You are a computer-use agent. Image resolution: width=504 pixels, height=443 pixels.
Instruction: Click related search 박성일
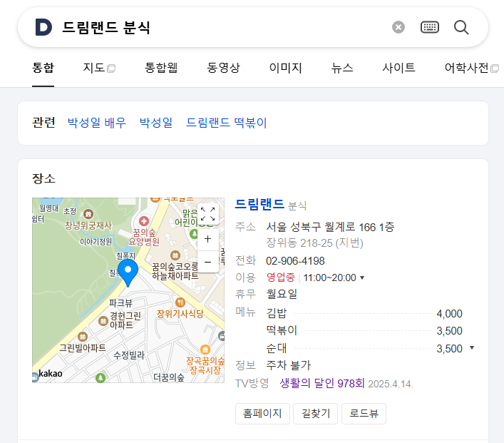tap(156, 123)
